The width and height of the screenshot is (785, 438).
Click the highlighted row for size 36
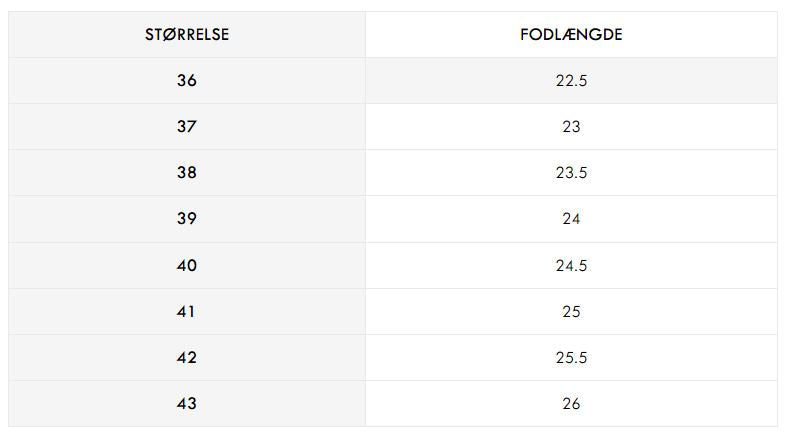tap(393, 81)
